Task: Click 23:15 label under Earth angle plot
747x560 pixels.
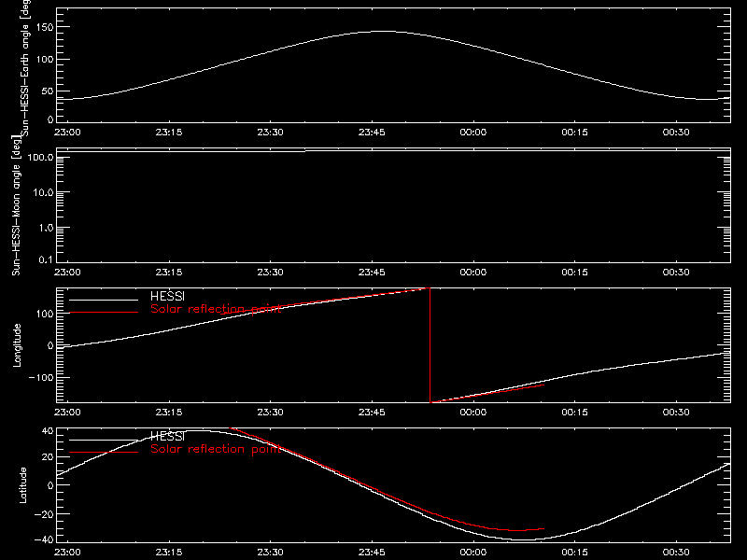Action: (169, 132)
